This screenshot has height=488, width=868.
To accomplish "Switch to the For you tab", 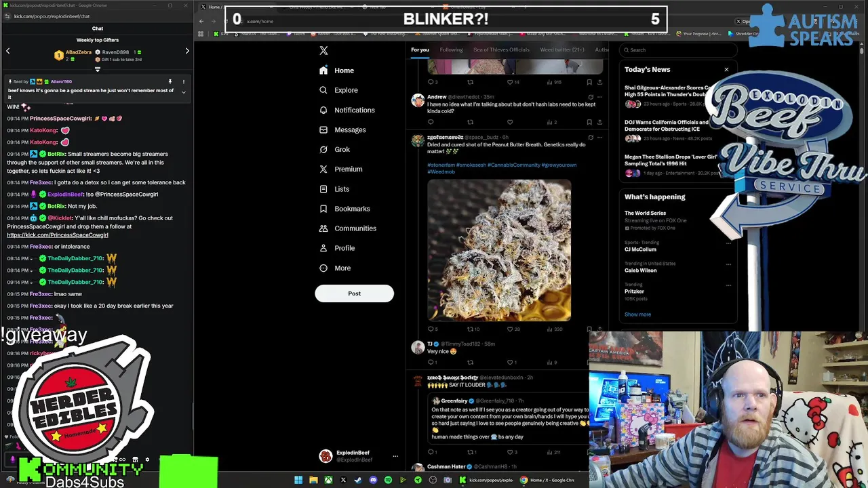I will pyautogui.click(x=420, y=49).
